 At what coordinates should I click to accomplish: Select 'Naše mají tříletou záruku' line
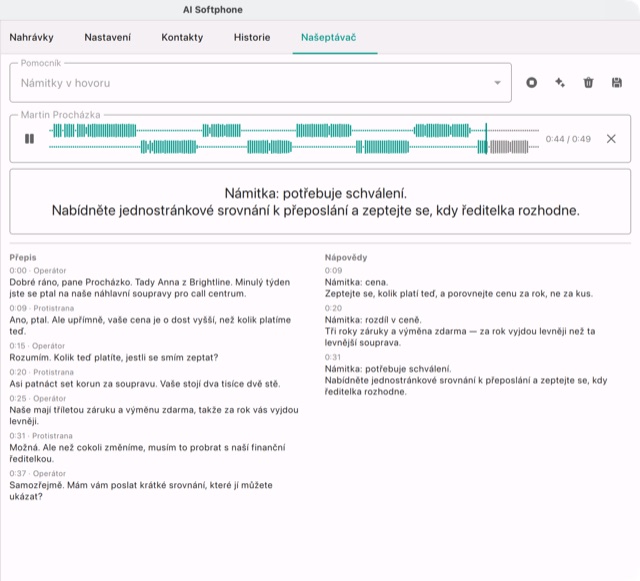click(154, 416)
